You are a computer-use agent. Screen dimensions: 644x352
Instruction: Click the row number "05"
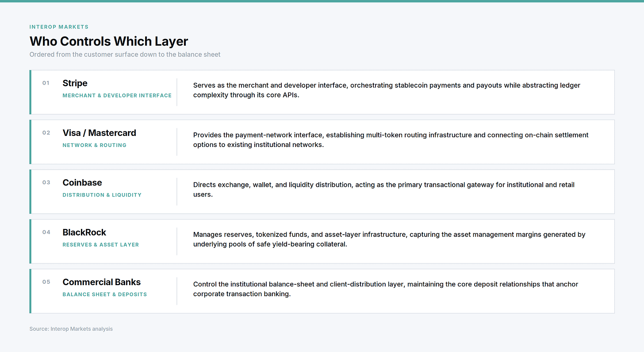point(46,281)
